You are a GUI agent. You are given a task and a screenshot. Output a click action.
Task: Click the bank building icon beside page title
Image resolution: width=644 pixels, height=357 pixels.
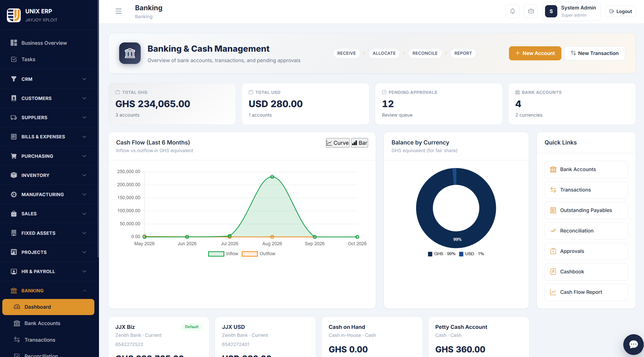pyautogui.click(x=130, y=53)
